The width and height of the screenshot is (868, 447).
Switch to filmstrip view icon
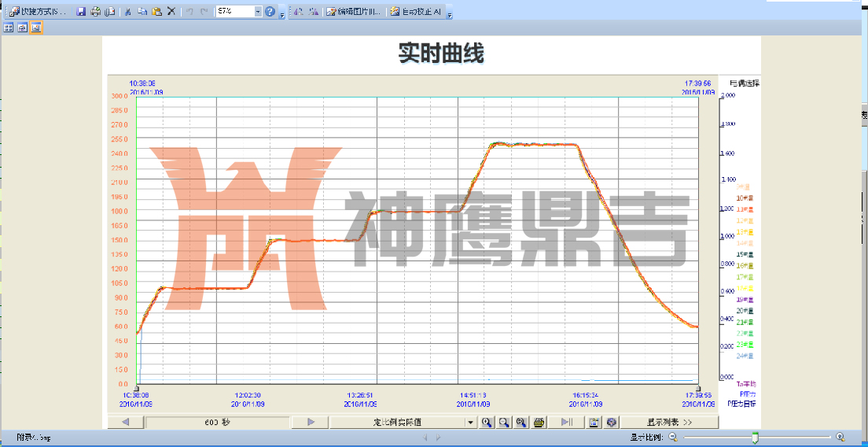pos(22,27)
